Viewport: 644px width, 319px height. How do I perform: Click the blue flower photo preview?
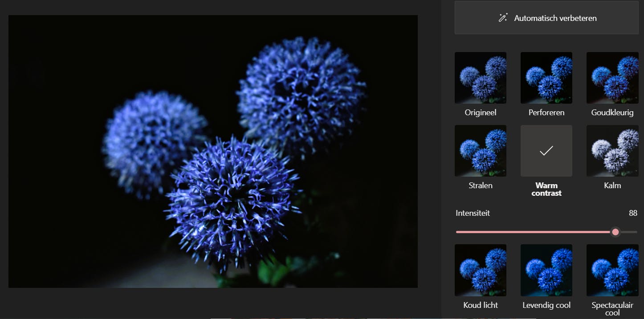213,151
